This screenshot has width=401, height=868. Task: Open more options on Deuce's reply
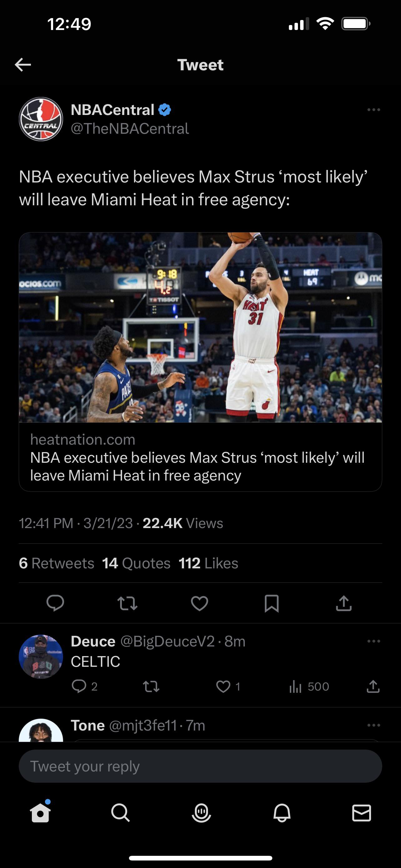coord(374,641)
